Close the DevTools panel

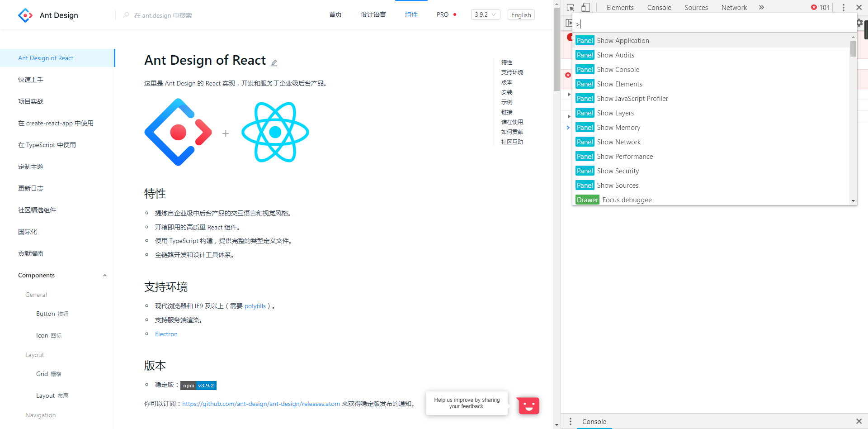(x=859, y=7)
